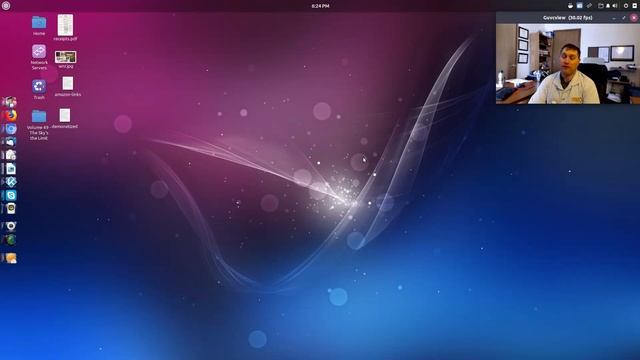Open the Budgie menu icon in the panel
This screenshot has height=360, width=640.
(x=6, y=6)
